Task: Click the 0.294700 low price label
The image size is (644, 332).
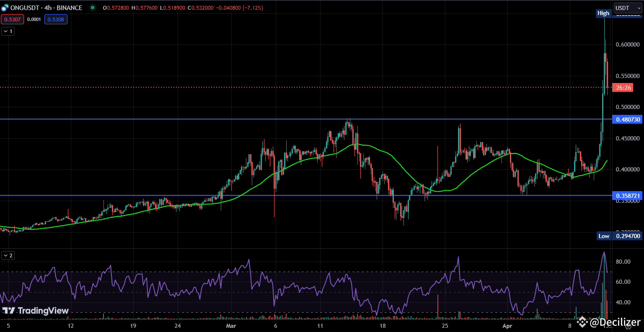Action: [627, 236]
